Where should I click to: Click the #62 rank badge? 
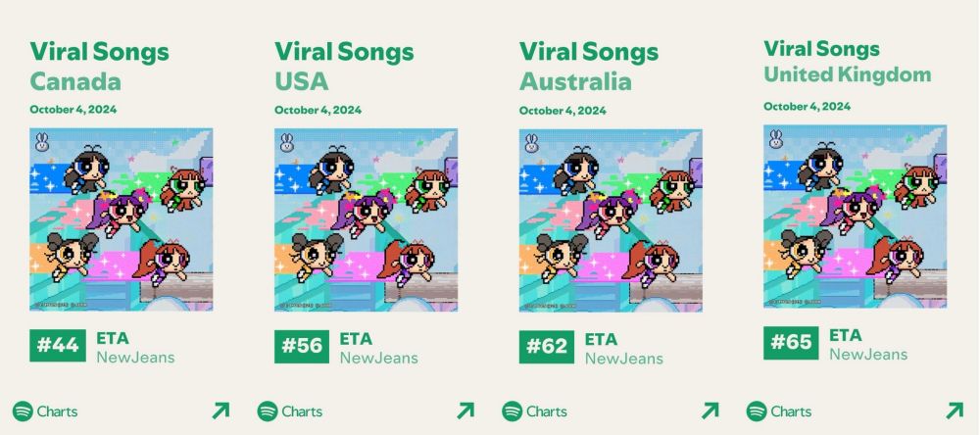[x=546, y=346]
